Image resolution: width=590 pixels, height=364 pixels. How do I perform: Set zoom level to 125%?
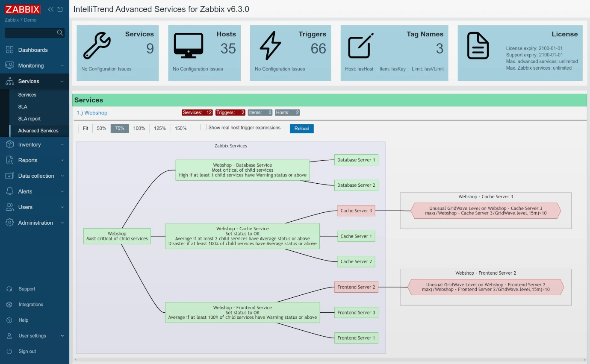tap(160, 128)
